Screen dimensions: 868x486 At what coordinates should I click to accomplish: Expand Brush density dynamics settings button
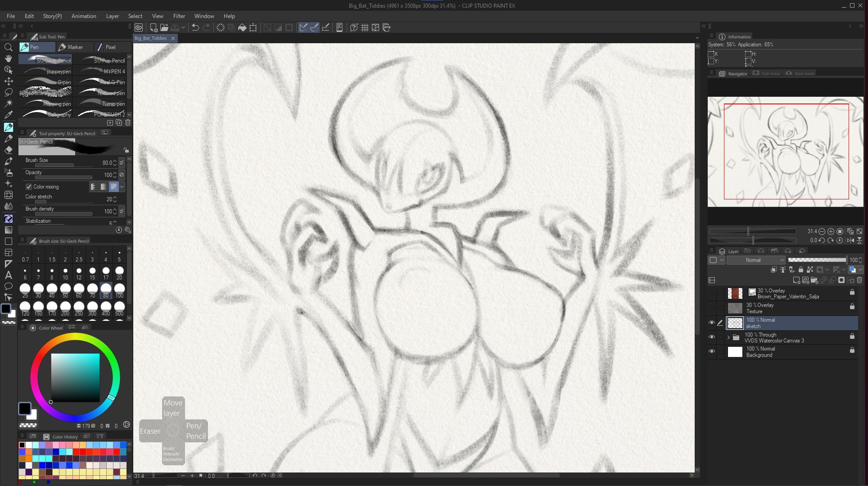[122, 211]
